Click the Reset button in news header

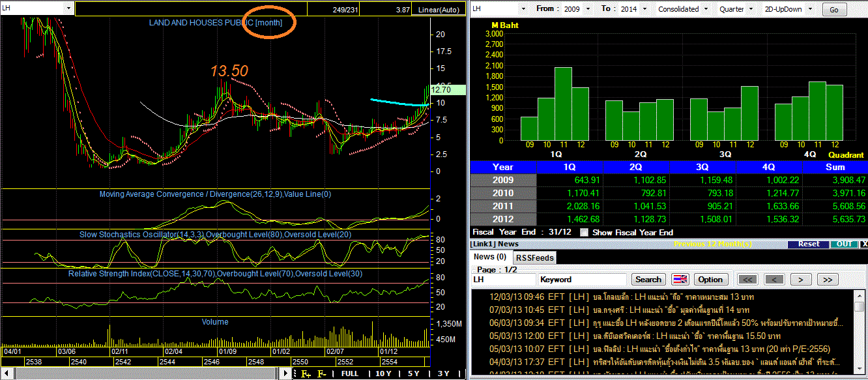(809, 244)
